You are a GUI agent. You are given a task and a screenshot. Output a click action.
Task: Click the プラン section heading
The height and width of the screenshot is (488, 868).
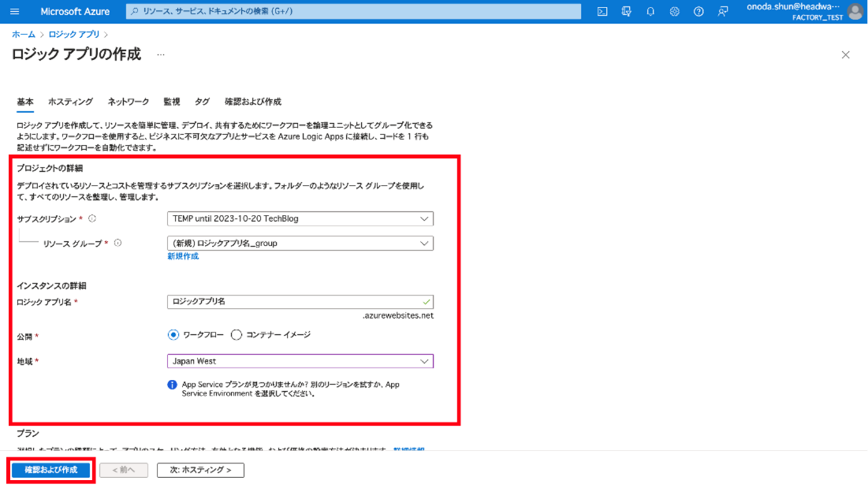(x=28, y=434)
